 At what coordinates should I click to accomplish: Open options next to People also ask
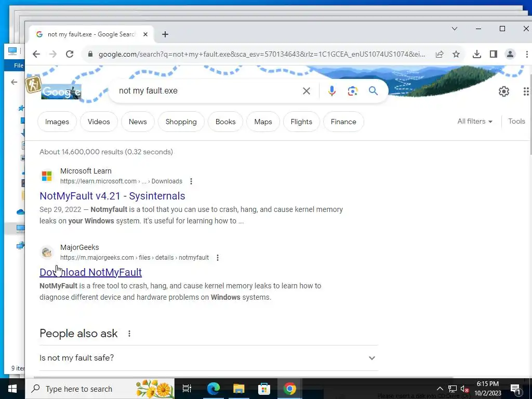click(129, 334)
